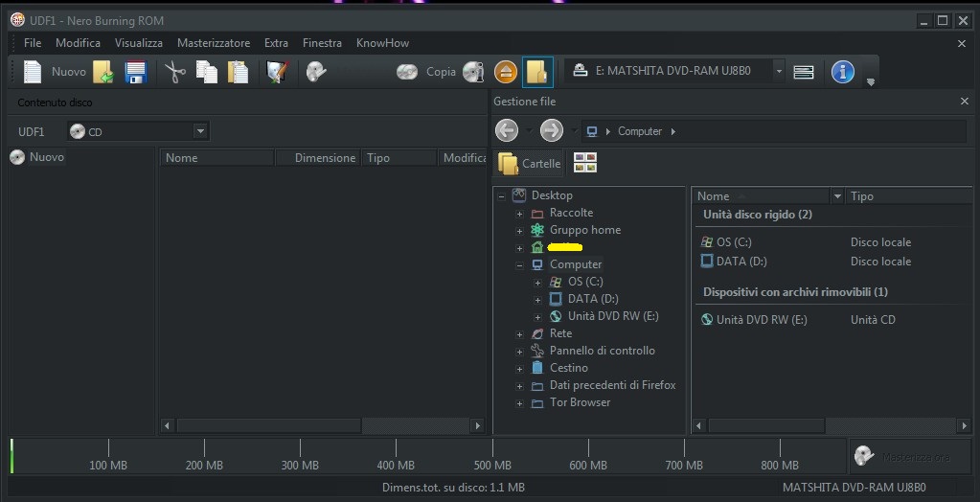Open the Finestra menu
This screenshot has height=502, width=980.
pos(322,43)
